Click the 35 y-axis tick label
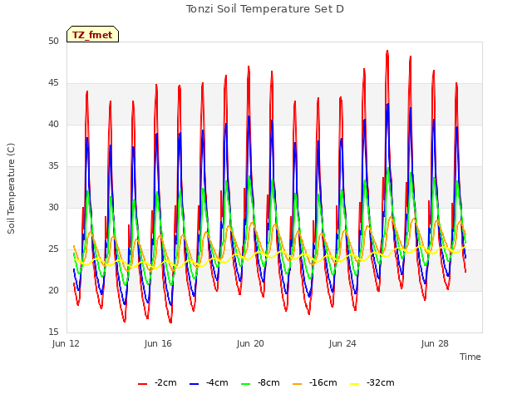The width and height of the screenshot is (532, 399). [53, 166]
